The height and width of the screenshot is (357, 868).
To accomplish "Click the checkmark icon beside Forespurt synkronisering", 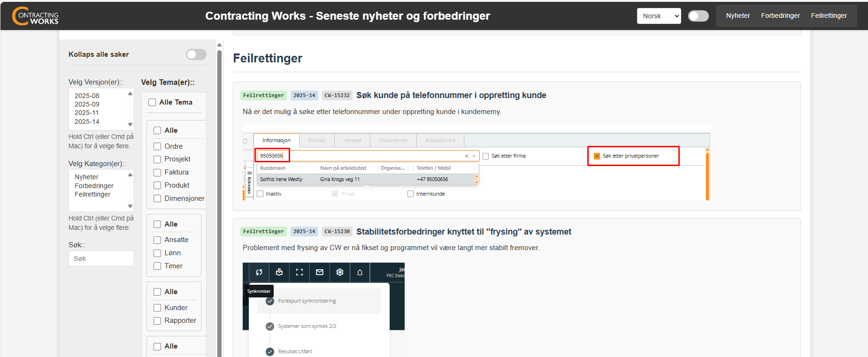I will pos(270,301).
